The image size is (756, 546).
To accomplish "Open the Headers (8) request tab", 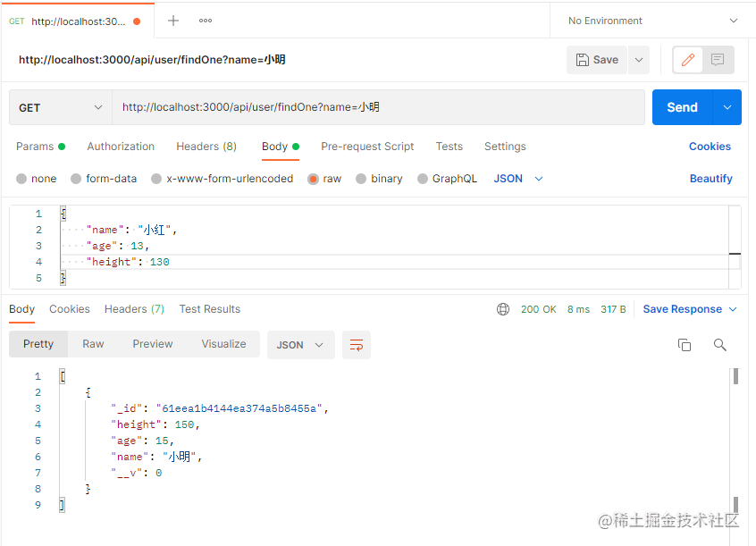I will (x=206, y=147).
